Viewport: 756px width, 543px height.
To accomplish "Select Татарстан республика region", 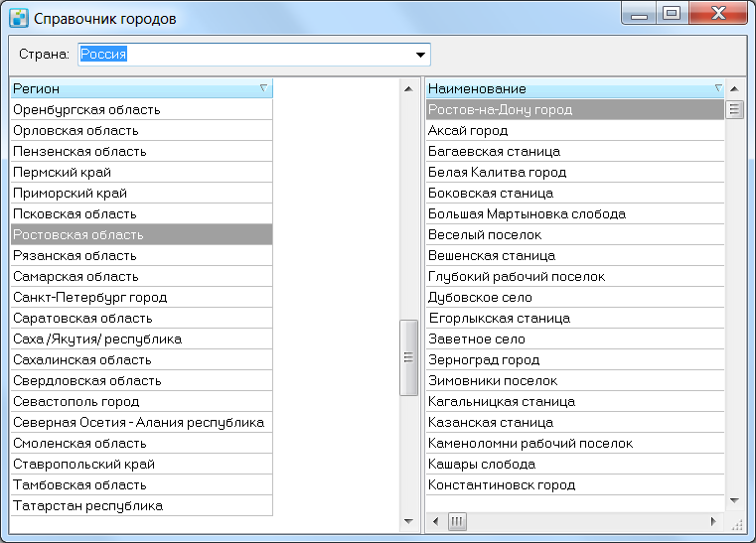I will (142, 506).
